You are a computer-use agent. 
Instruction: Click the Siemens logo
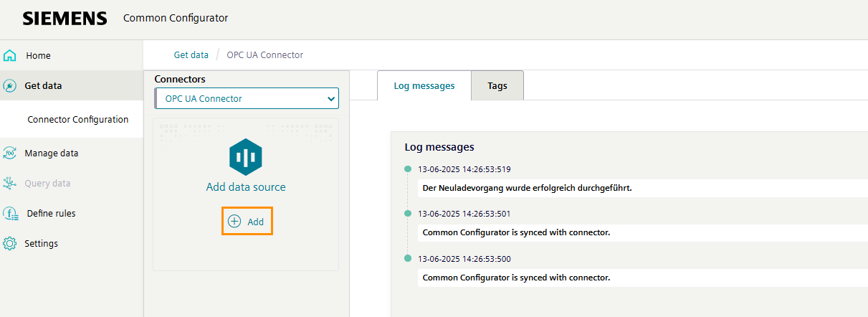coord(65,19)
